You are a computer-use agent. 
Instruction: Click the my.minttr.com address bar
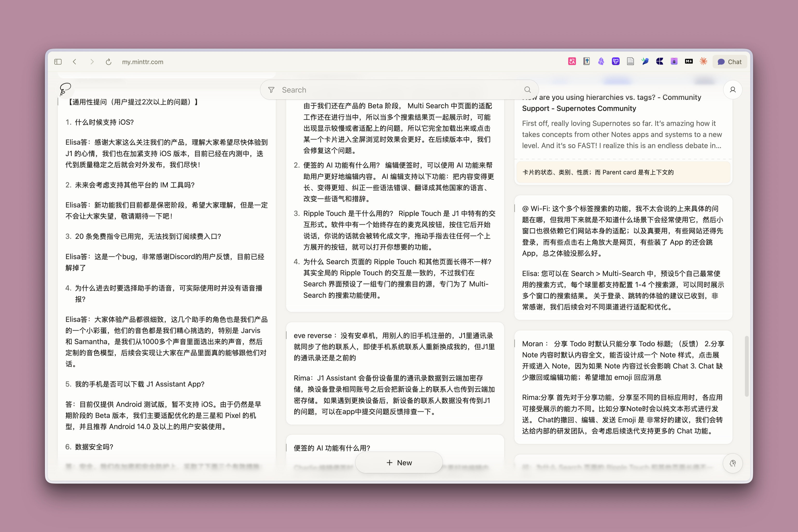point(142,62)
